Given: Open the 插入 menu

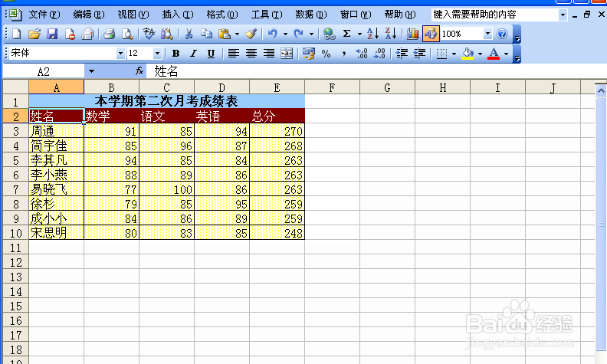Looking at the screenshot, I should coord(178,15).
